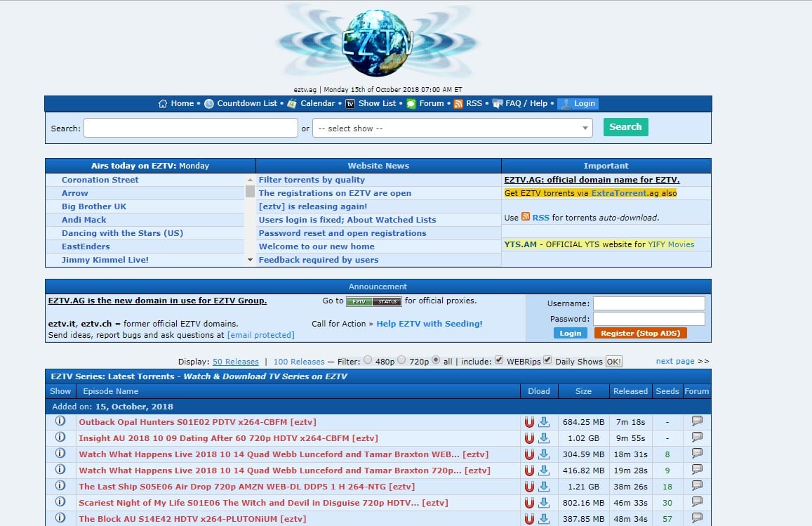The height and width of the screenshot is (526, 812).
Task: Click the forum comment icon for The Block AU
Action: click(x=696, y=518)
